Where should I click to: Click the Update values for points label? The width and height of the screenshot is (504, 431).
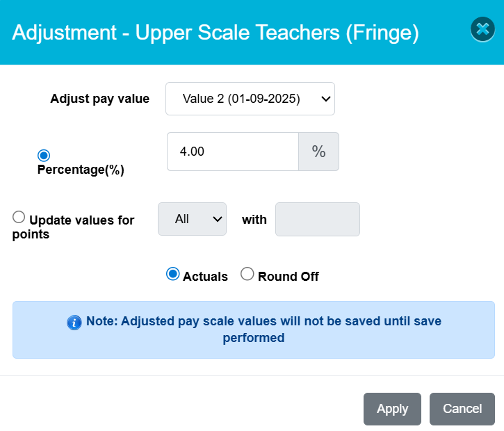73,227
